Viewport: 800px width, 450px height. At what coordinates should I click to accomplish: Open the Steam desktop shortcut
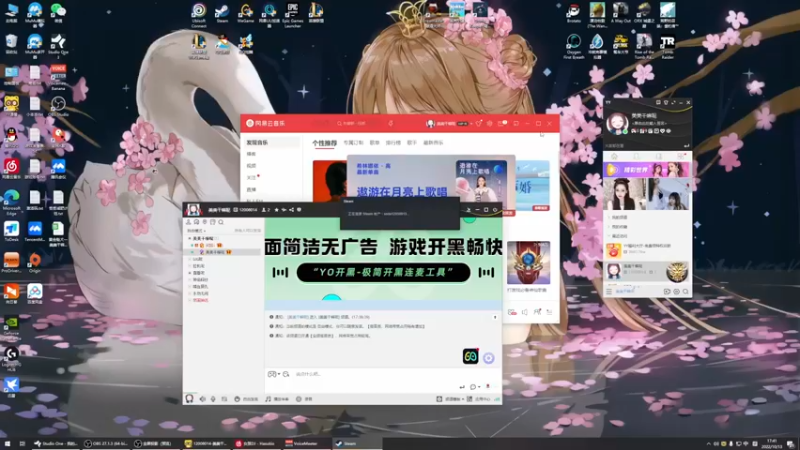click(222, 13)
